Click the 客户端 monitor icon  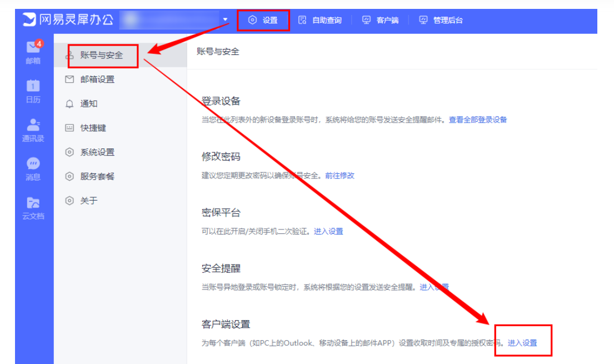[366, 20]
